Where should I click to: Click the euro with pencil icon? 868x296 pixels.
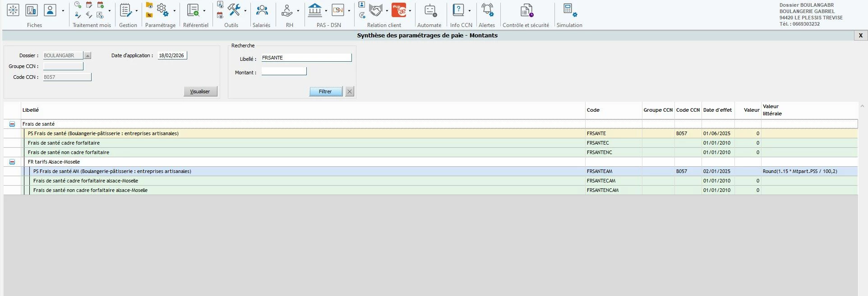89,15
